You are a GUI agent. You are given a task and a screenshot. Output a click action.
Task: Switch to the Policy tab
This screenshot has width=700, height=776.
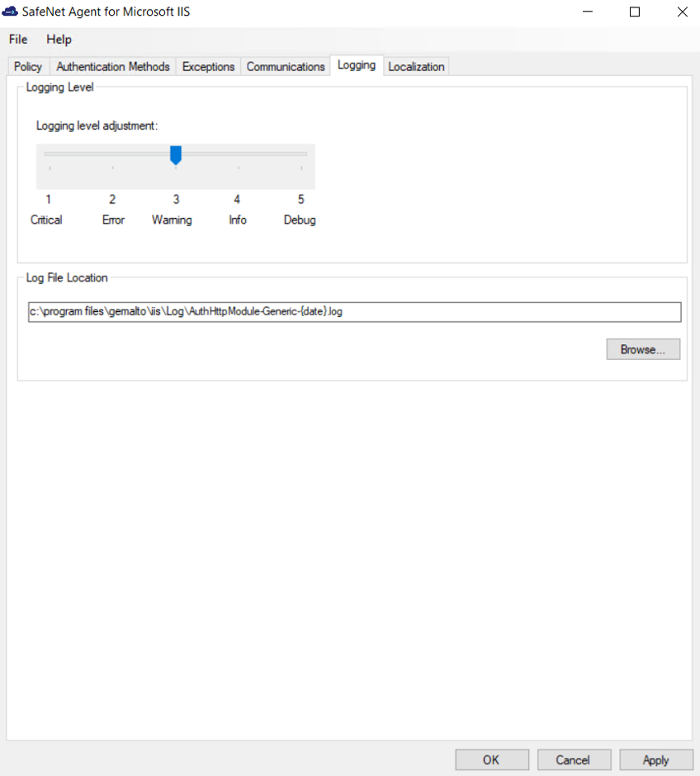point(28,67)
